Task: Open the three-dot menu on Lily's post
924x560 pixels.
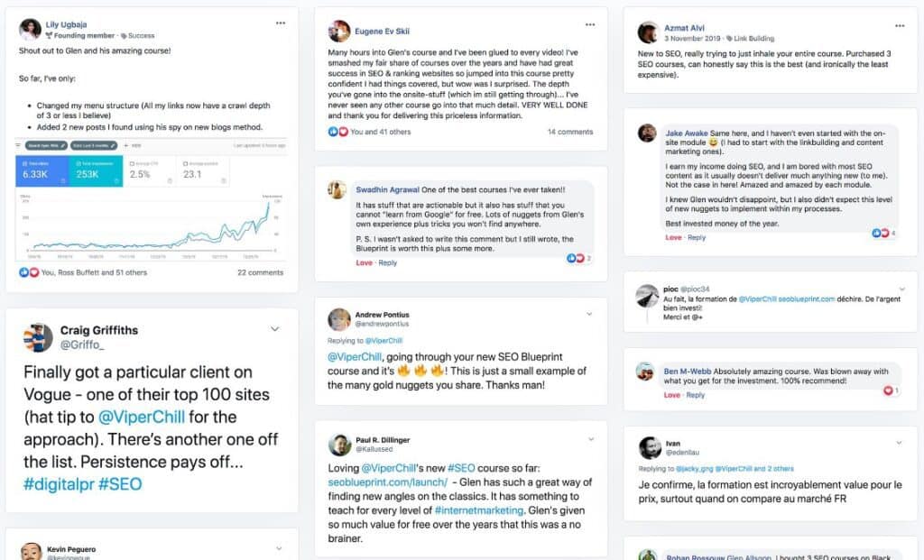Action: [x=281, y=23]
